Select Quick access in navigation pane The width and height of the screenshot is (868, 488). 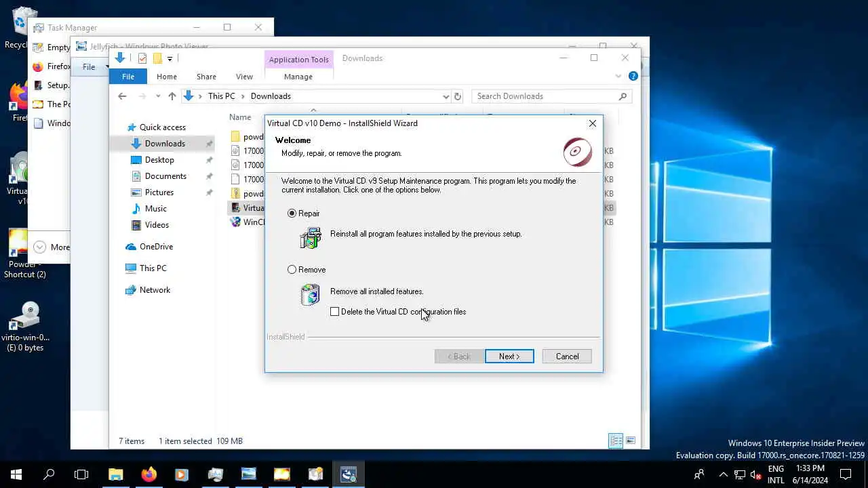coord(163,127)
